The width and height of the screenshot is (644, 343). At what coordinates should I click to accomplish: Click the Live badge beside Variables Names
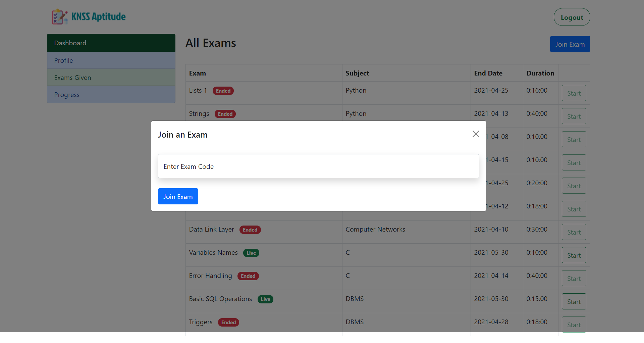[251, 253]
